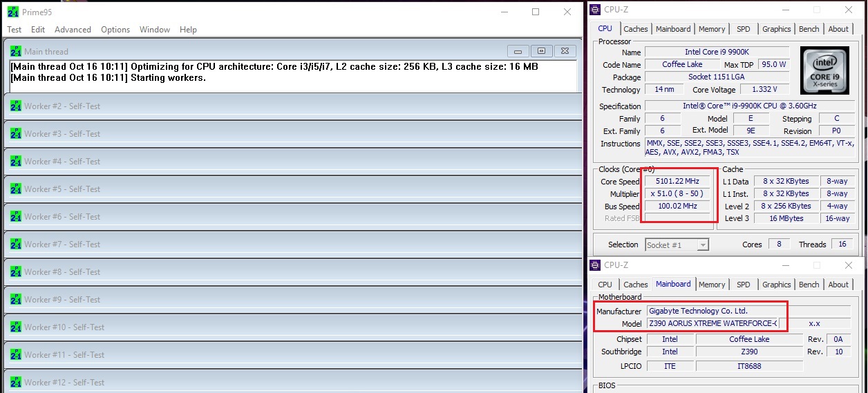Open the Bench tab in upper CPU-Z
This screenshot has height=393, width=868.
(x=809, y=29)
